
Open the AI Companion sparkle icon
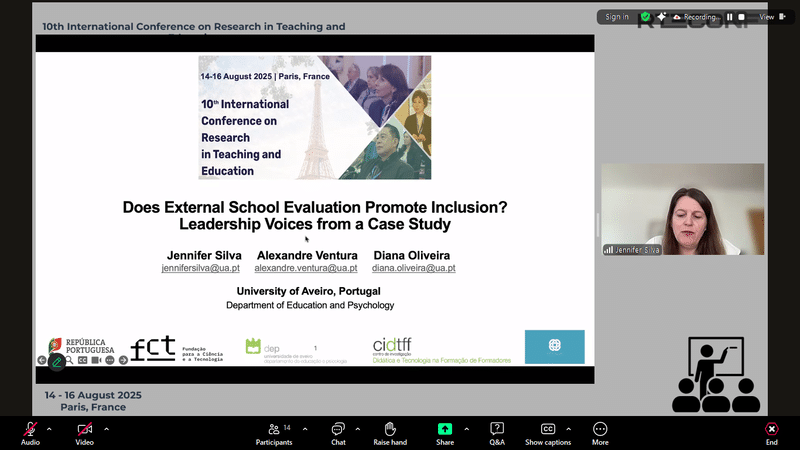click(661, 17)
